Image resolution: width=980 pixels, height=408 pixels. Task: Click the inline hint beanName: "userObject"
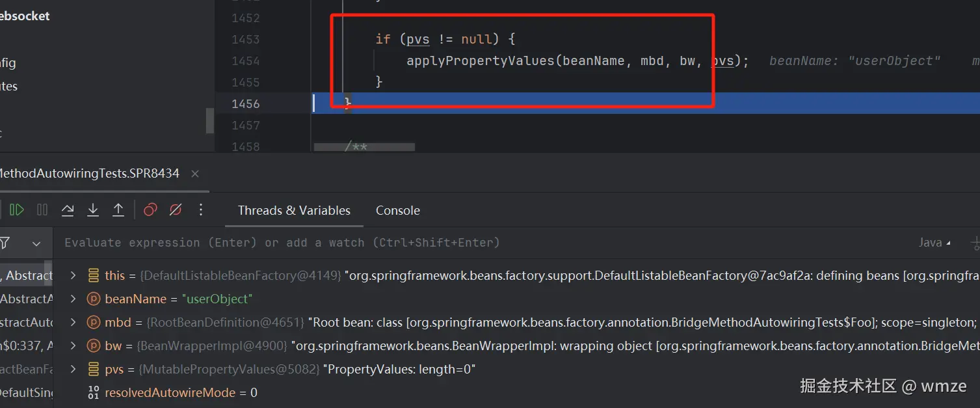click(854, 61)
